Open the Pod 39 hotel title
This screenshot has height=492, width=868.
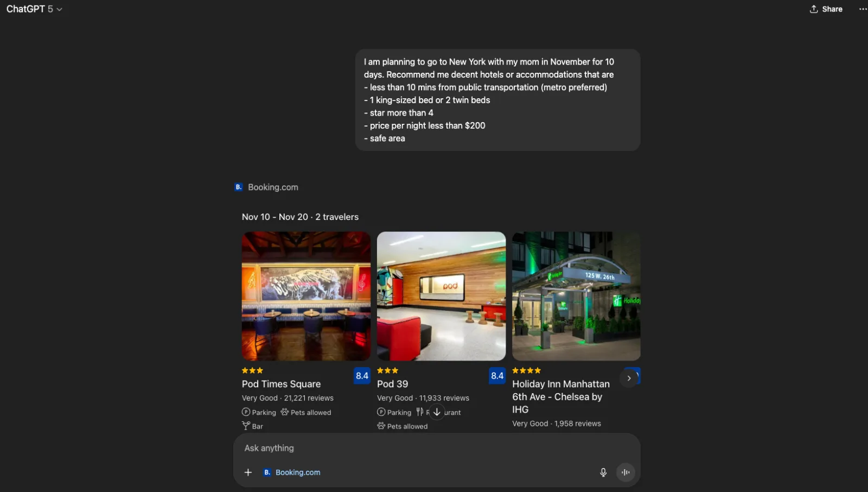tap(392, 384)
